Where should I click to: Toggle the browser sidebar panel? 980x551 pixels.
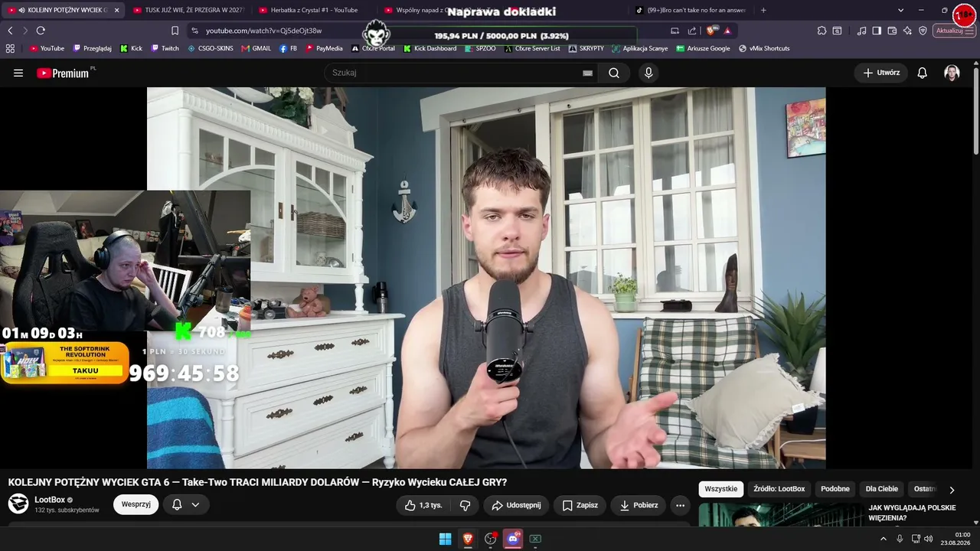(x=877, y=31)
